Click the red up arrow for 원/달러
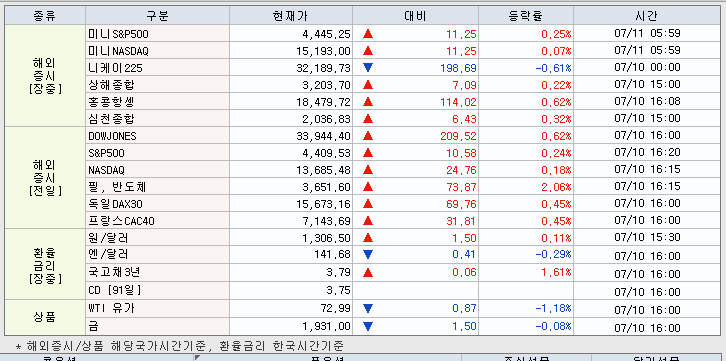The height and width of the screenshot is (361, 726). click(x=368, y=238)
